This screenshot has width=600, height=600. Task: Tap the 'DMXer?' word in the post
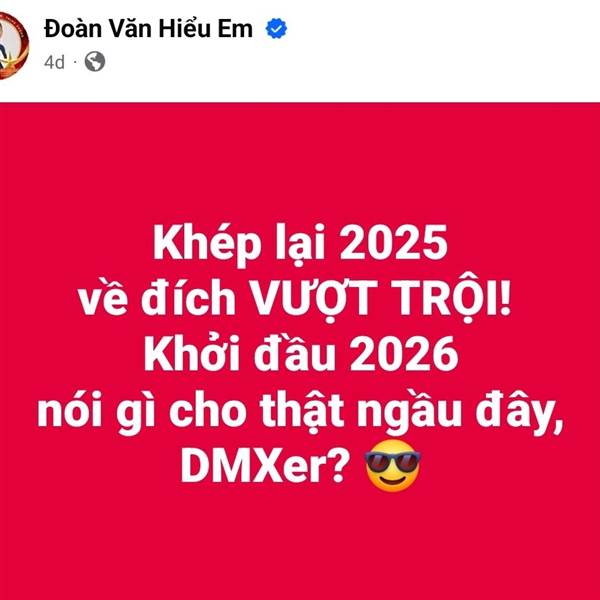pyautogui.click(x=265, y=467)
